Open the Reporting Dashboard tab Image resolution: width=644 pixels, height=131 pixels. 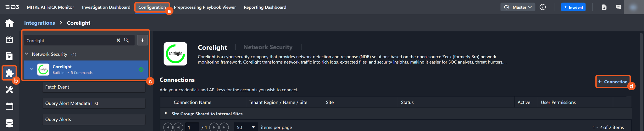click(x=265, y=7)
